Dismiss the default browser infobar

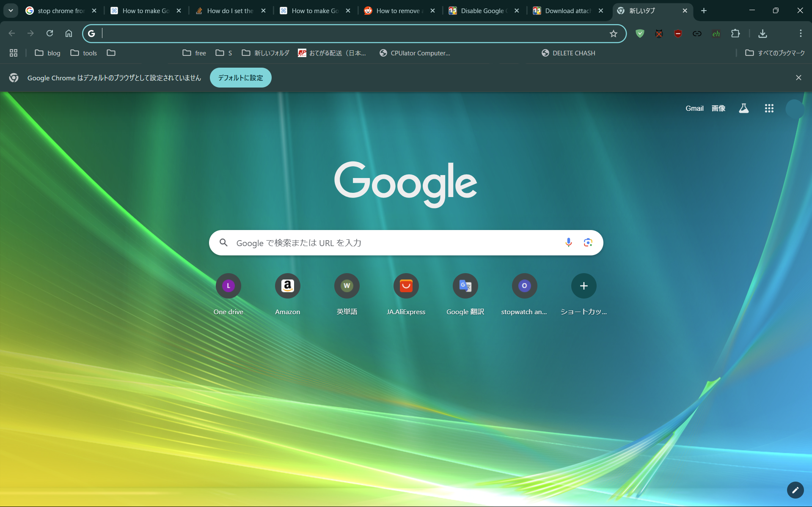[798, 78]
